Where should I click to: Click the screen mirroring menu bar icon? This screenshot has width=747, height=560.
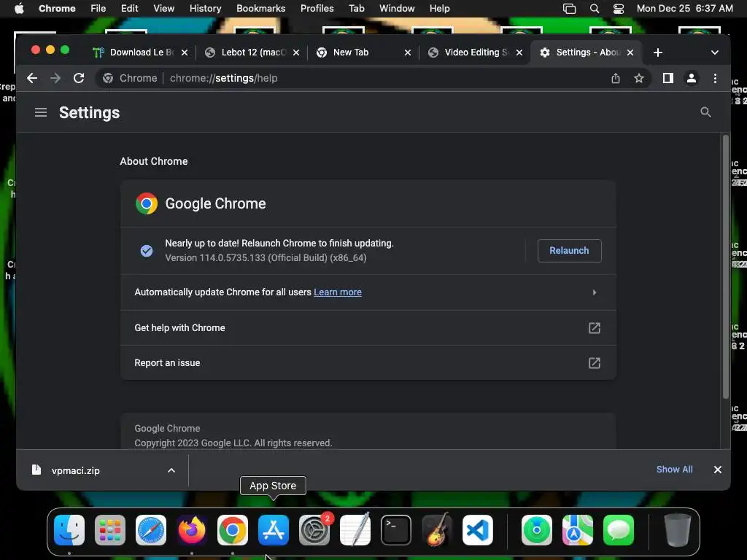click(x=569, y=8)
